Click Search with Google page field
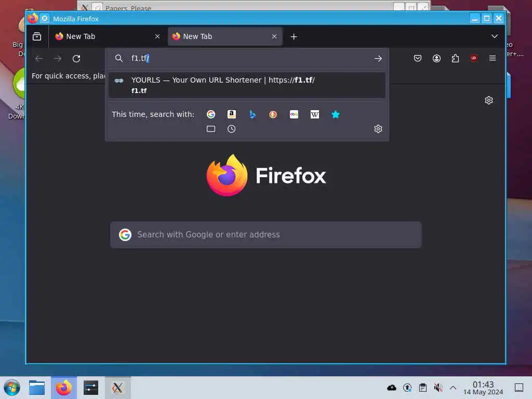The height and width of the screenshot is (399, 532). pos(266,235)
